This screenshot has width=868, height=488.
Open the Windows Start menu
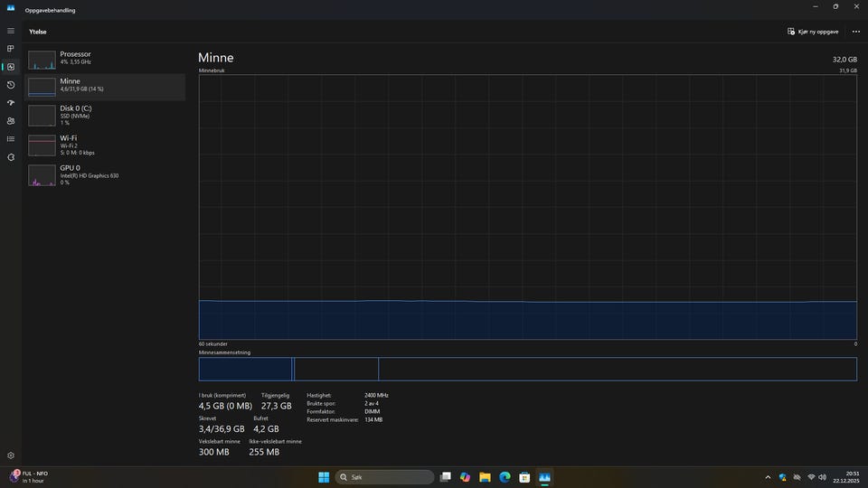(x=323, y=477)
